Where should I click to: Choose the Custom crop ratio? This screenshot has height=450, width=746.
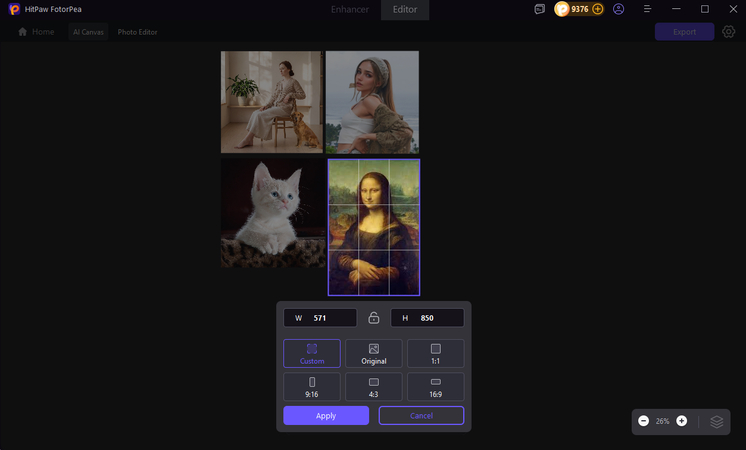(312, 353)
